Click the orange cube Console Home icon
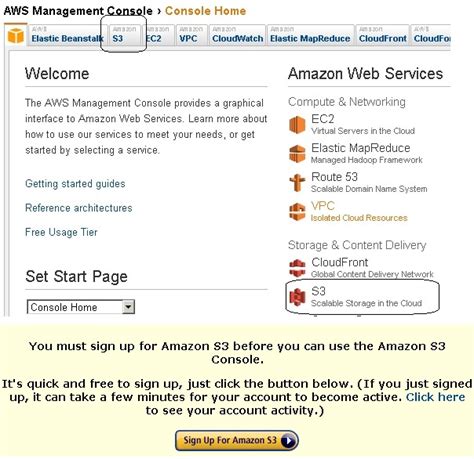 [16, 36]
